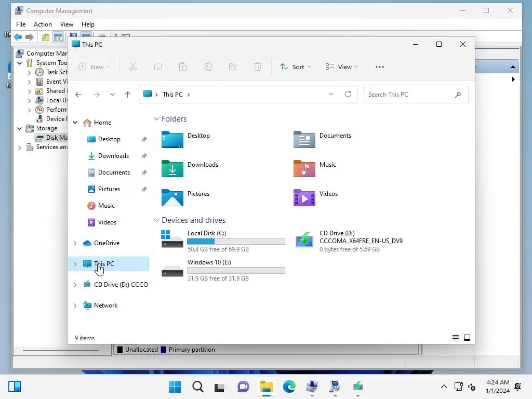This screenshot has width=532, height=399.
Task: Expand the address bar history dropdown
Action: coord(331,94)
